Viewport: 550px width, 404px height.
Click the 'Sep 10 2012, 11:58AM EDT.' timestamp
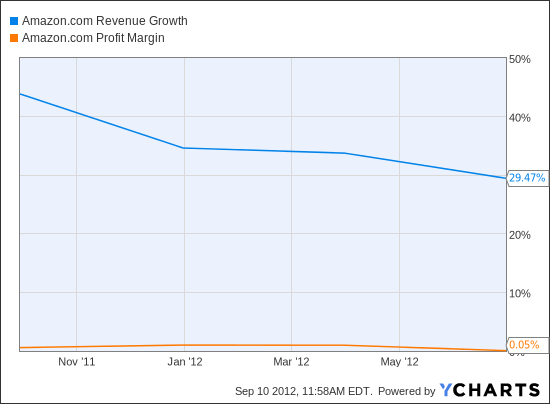click(304, 391)
